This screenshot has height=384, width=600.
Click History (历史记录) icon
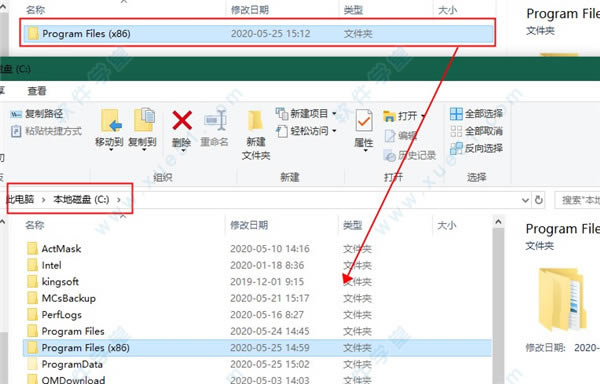point(390,155)
